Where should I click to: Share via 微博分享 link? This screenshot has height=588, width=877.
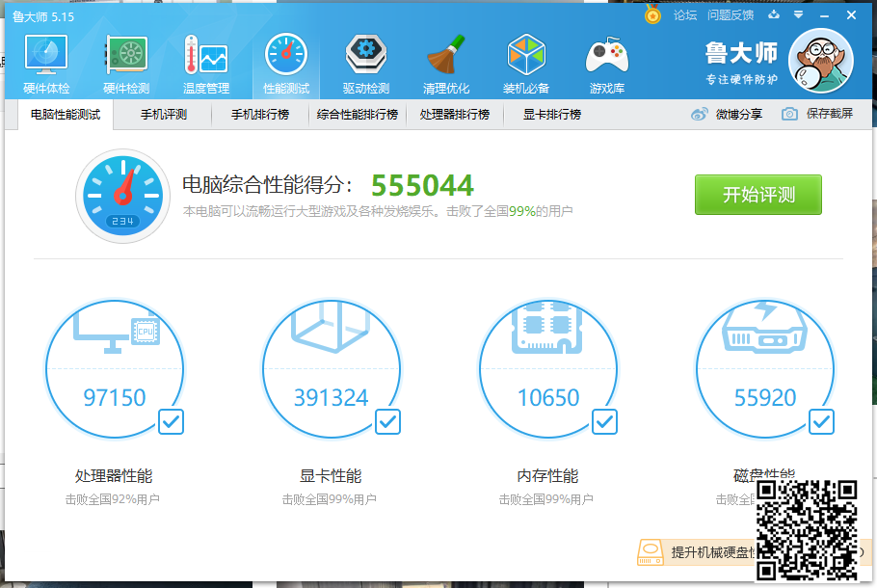tap(727, 114)
